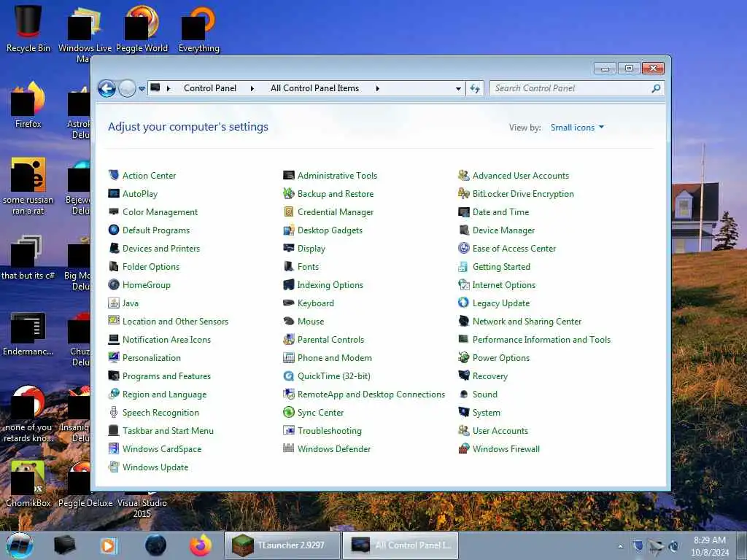The width and height of the screenshot is (747, 560).
Task: Open the Personalization link
Action: [x=152, y=357]
